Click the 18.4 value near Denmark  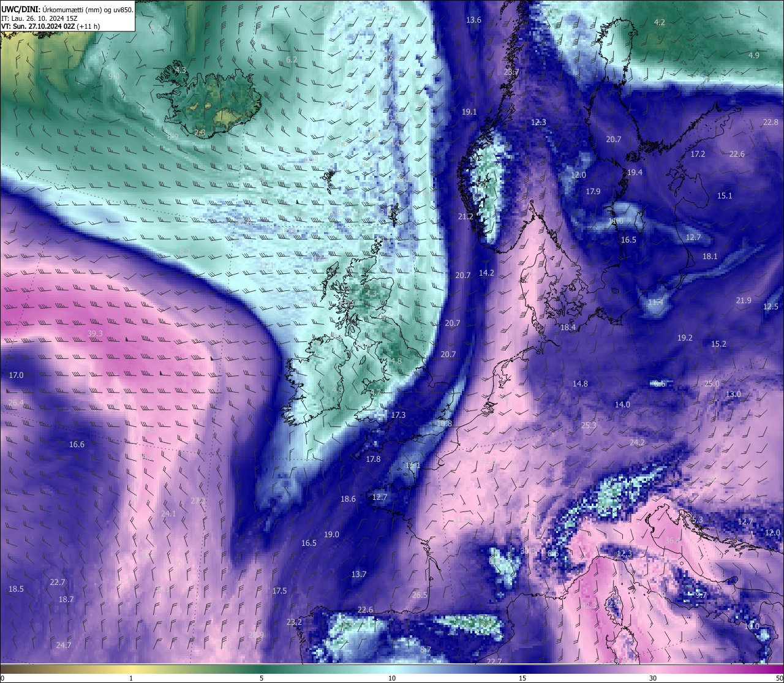[568, 328]
